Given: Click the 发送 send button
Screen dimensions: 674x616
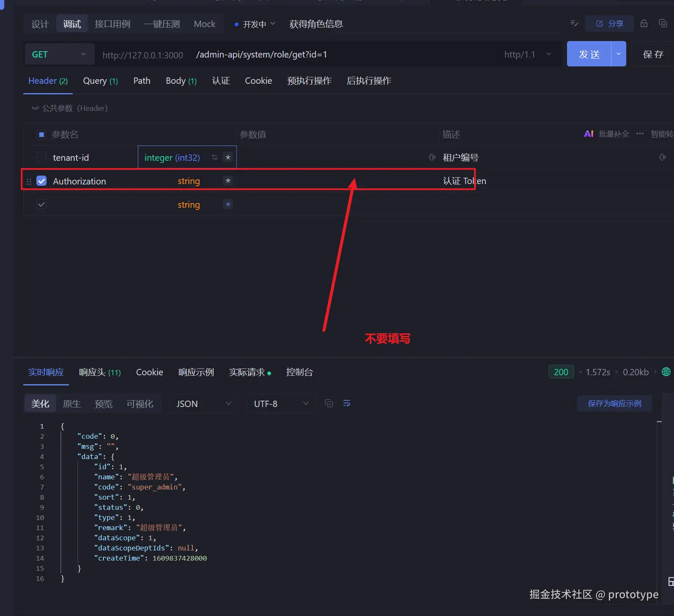Looking at the screenshot, I should [589, 54].
